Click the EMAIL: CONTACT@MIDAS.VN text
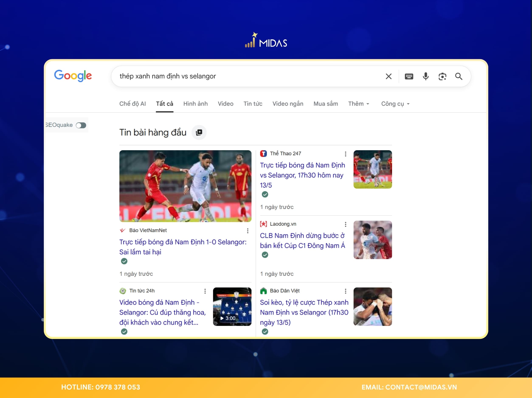The width and height of the screenshot is (532, 398). (409, 387)
